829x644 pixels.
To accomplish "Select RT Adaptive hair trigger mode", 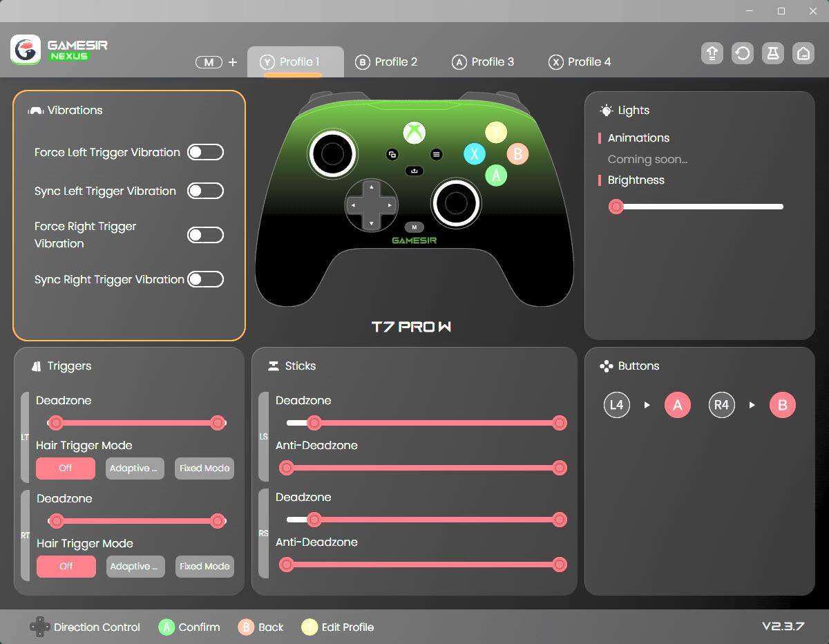I will 135,567.
